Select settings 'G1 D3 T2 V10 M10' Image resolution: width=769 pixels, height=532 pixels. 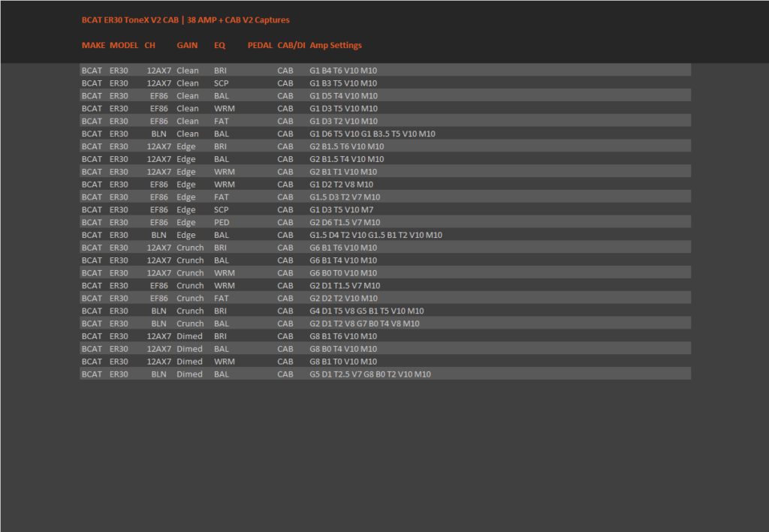coord(343,122)
